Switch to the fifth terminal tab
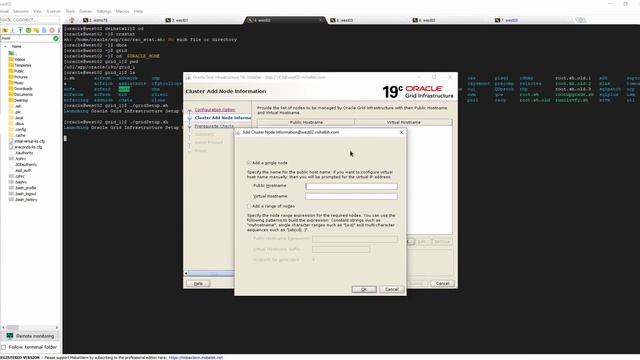This screenshot has height=360, width=640. click(x=368, y=20)
